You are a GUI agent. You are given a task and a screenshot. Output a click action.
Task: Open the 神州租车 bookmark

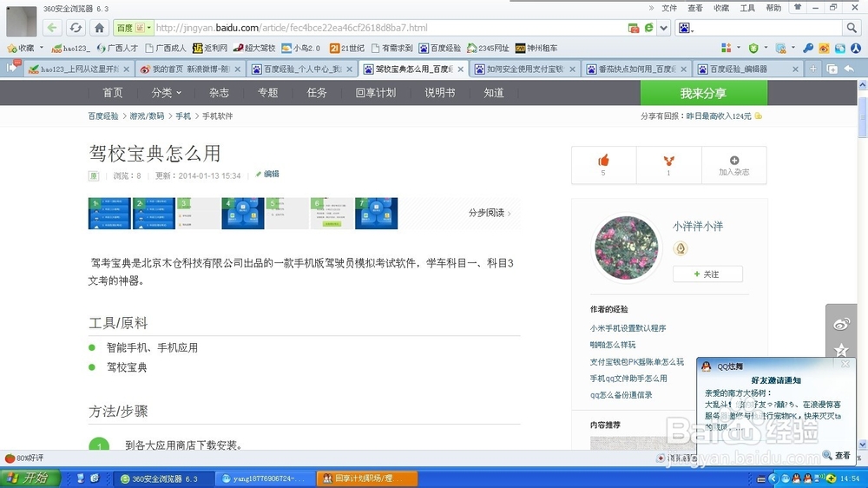[x=536, y=48]
